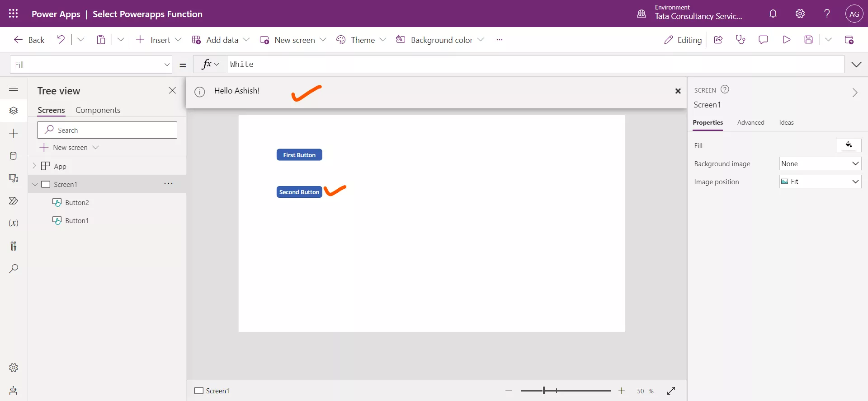Click the Back button
Screen dimensions: 868x401
(x=29, y=40)
